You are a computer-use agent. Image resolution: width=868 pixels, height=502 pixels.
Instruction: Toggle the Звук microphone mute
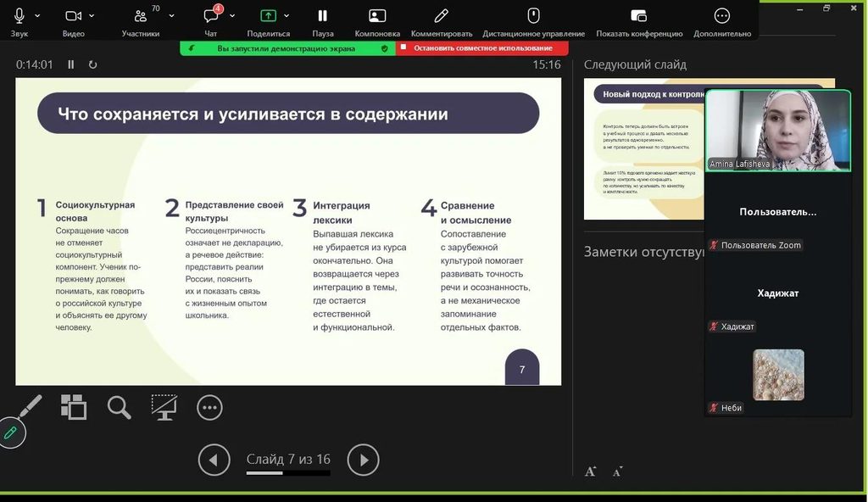(19, 16)
